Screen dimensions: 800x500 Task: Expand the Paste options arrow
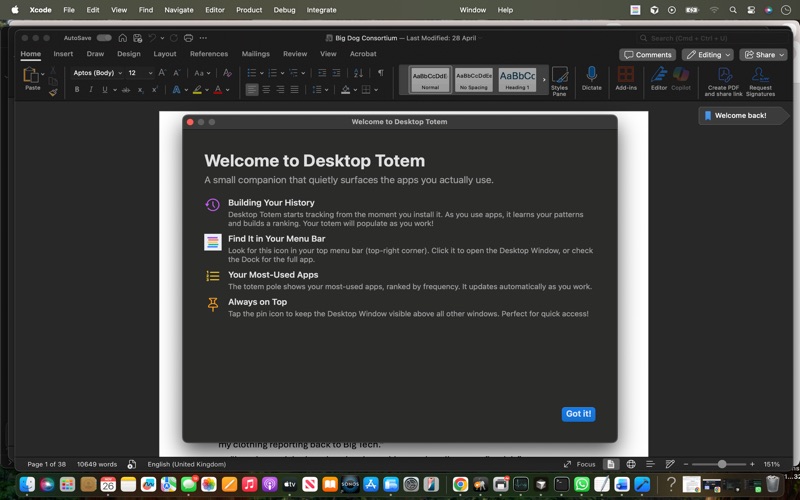42,74
